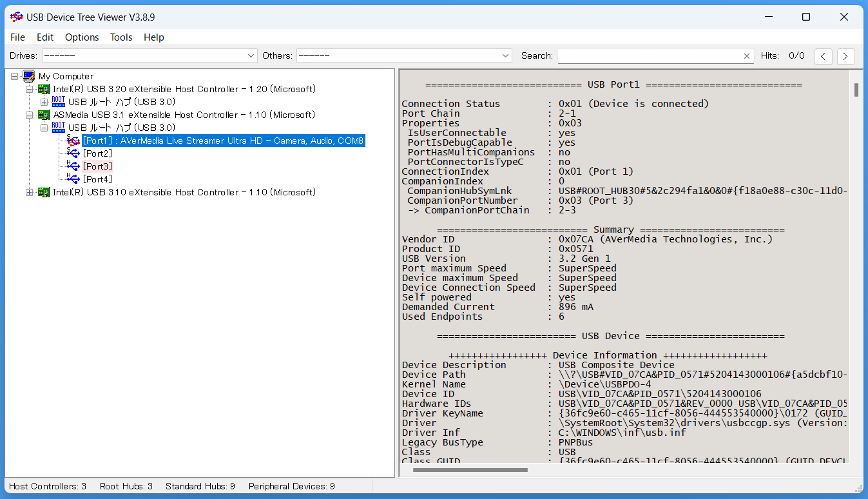The height and width of the screenshot is (499, 868).
Task: Collapse the root hub under ASMedia controller
Action: pos(44,128)
